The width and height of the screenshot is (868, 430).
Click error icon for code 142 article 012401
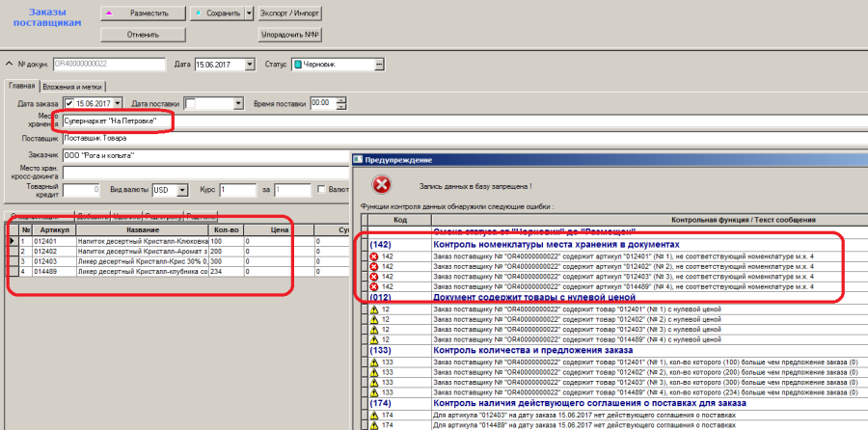373,256
